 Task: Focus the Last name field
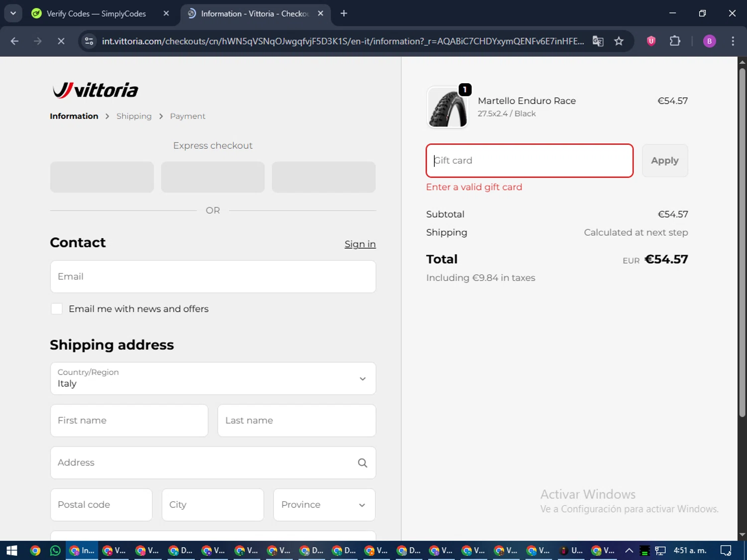(297, 421)
